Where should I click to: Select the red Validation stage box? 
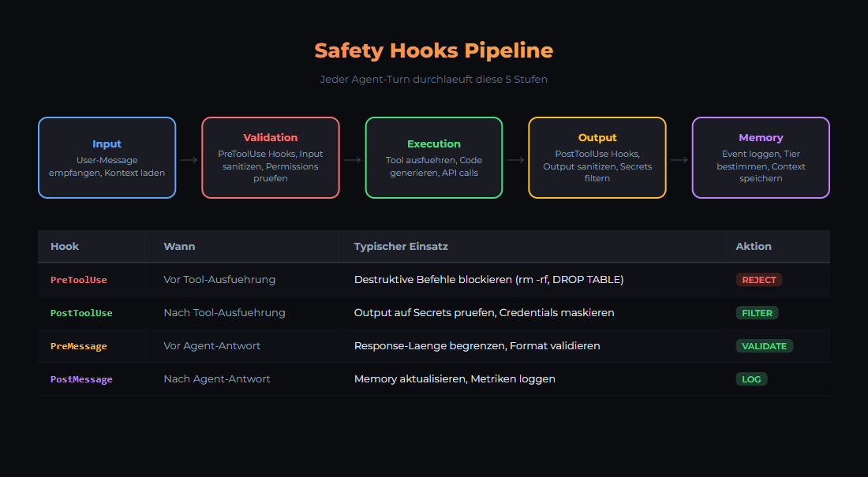pyautogui.click(x=271, y=158)
